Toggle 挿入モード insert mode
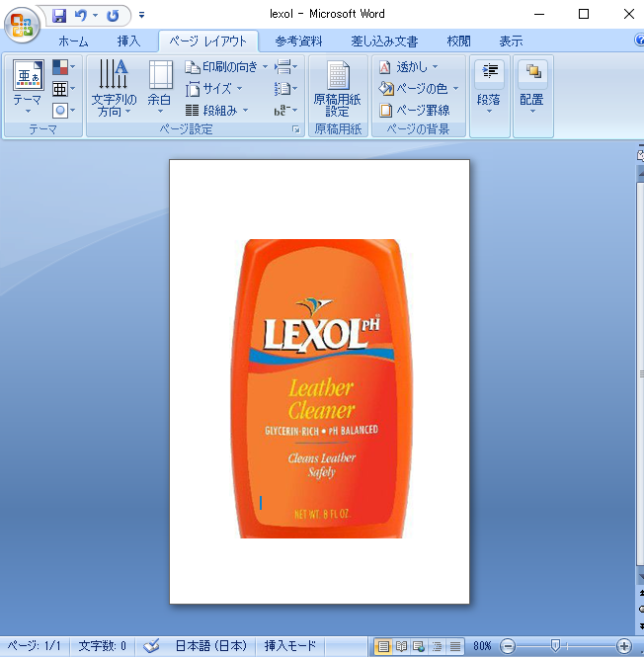644x658 pixels. 290,645
